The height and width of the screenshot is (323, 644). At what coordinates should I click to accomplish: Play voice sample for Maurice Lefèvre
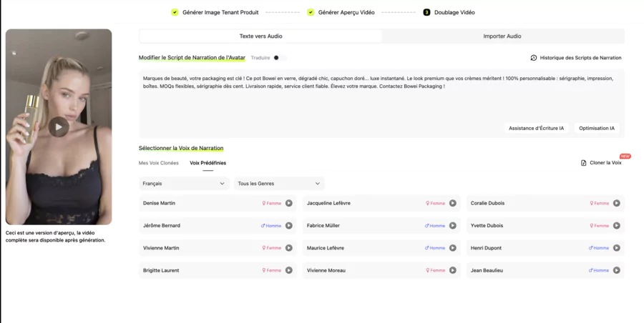pyautogui.click(x=453, y=248)
